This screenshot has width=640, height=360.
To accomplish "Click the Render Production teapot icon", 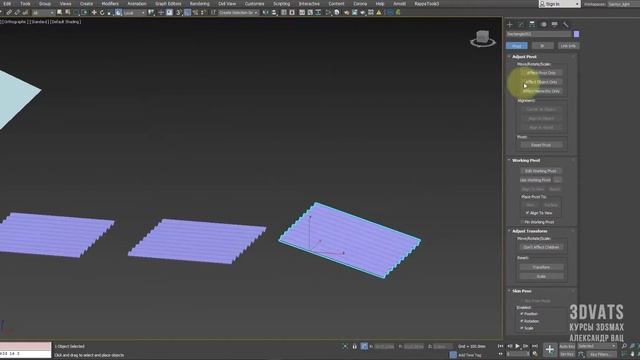I will pos(362,13).
